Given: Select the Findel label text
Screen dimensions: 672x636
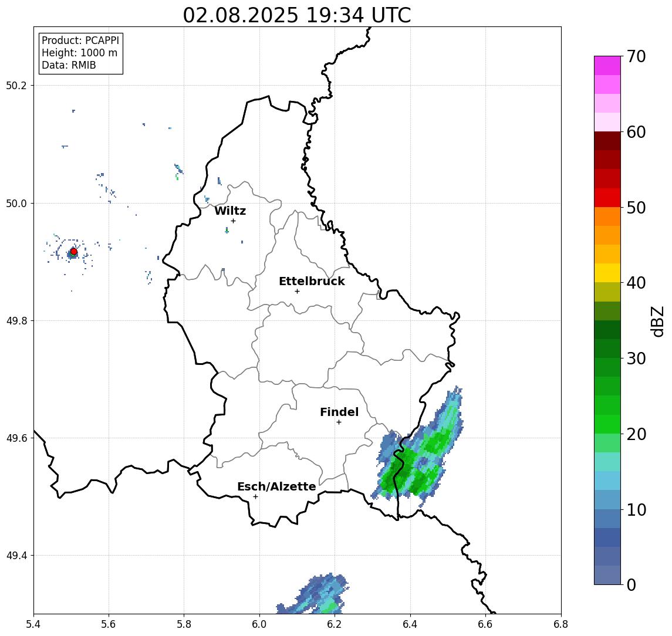Looking at the screenshot, I should (x=339, y=412).
